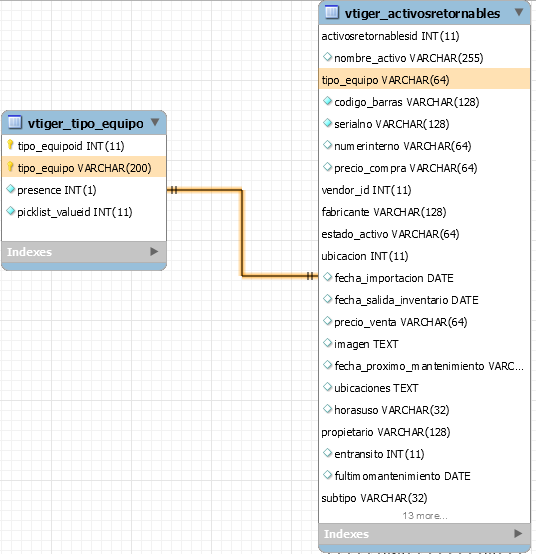The image size is (536, 555).
Task: Collapse vtiger_activosretornables using its header arrow
Action: [519, 12]
